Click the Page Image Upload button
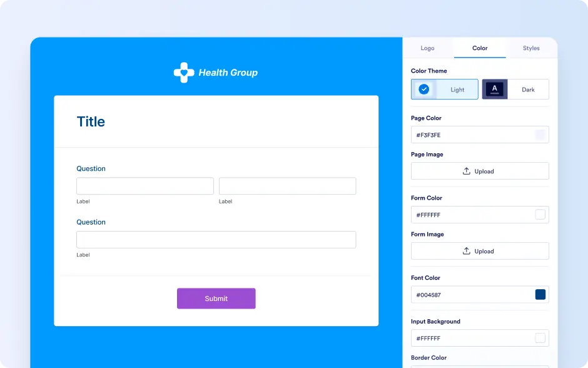The image size is (588, 368). coord(480,171)
